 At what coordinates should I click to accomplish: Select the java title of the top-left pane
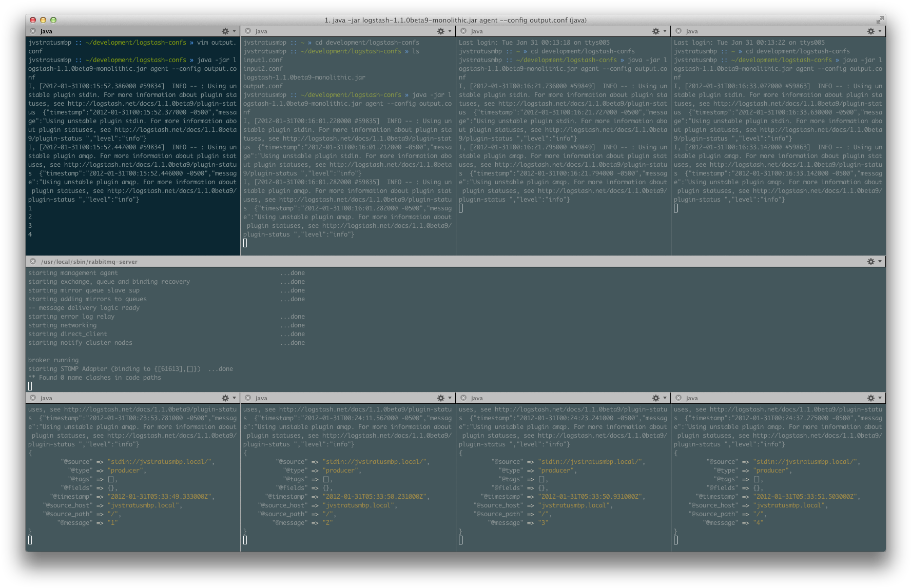click(x=45, y=31)
